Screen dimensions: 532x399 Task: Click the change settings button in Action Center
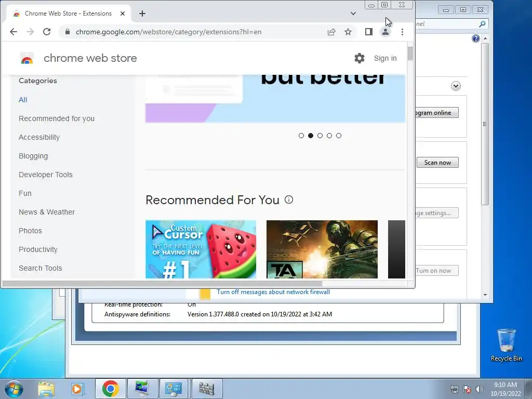(x=437, y=213)
